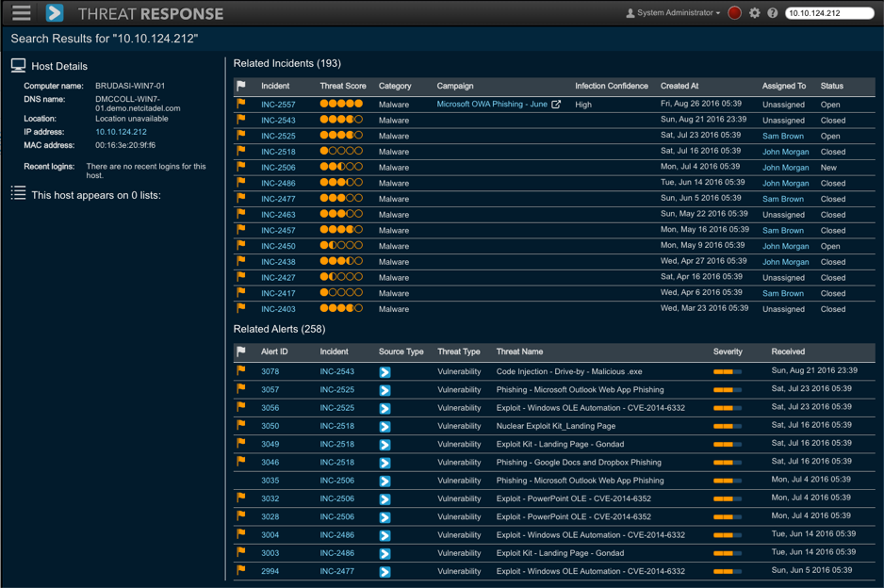Sort alerts by Received column

click(x=788, y=351)
